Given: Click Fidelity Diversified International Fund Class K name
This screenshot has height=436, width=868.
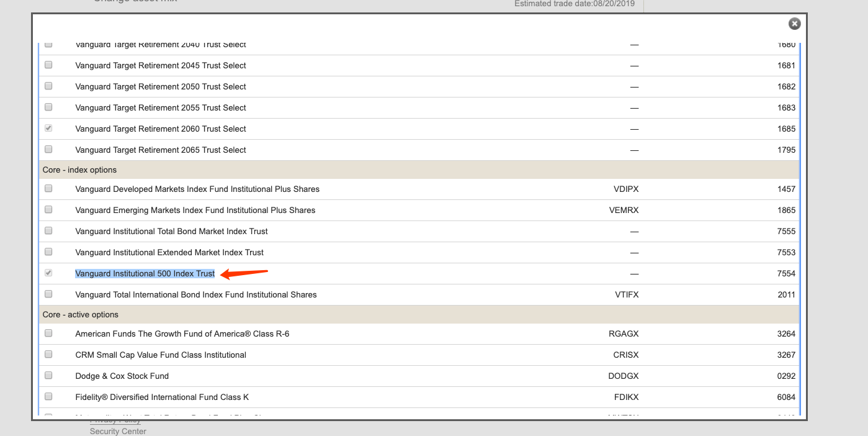Looking at the screenshot, I should click(162, 397).
